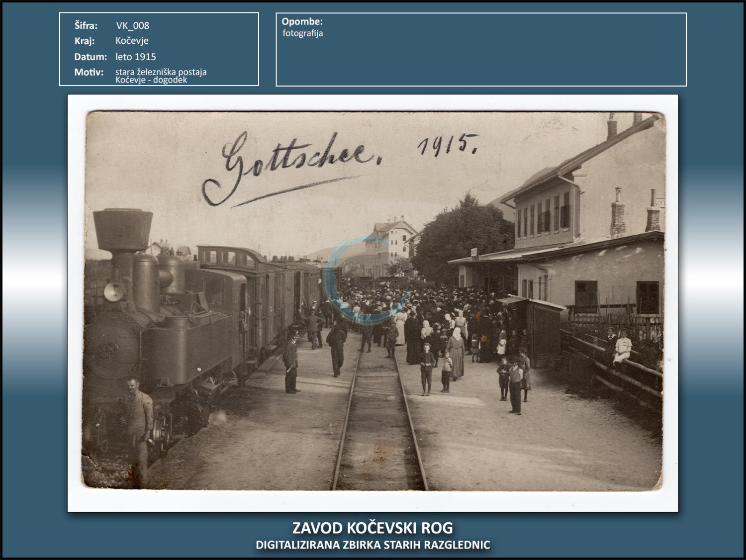The width and height of the screenshot is (746, 560).
Task: Click the ZAVOD KOČEVSKI ROG title
Action: pyautogui.click(x=373, y=528)
